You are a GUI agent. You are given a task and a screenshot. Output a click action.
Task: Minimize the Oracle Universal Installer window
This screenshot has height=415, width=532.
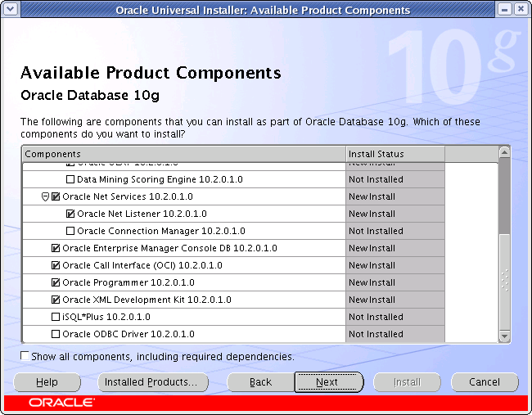point(504,9)
